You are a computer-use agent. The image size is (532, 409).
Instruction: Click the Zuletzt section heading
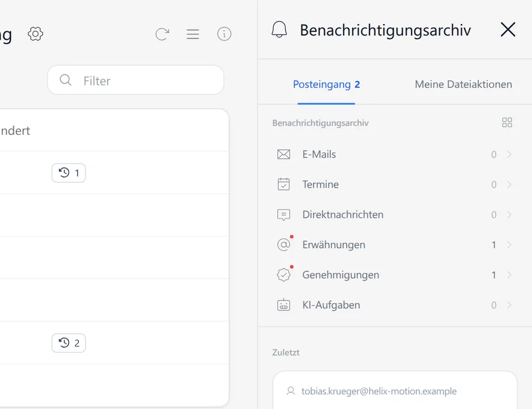286,352
